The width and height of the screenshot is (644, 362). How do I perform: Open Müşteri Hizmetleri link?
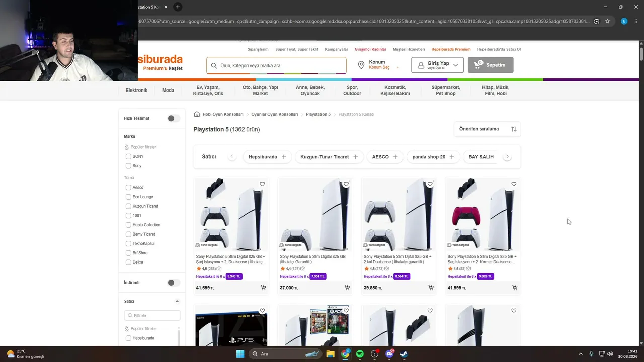tap(409, 49)
